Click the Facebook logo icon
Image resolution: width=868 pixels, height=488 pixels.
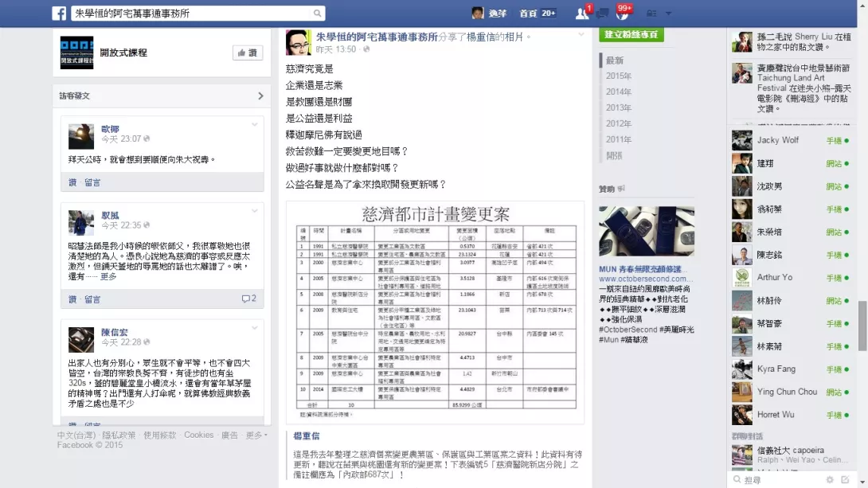(59, 14)
